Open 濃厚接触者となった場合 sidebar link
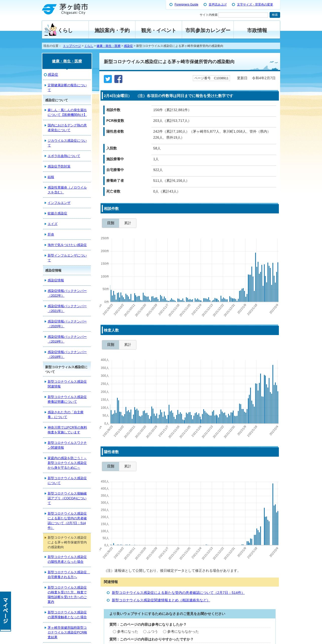 (x=67, y=615)
